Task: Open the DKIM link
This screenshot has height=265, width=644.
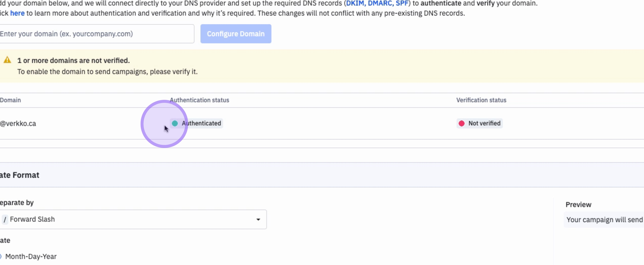Action: coord(355,3)
